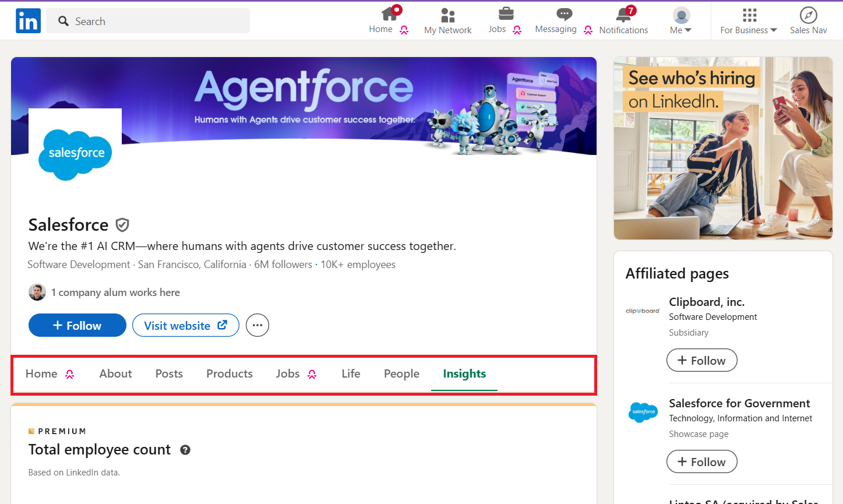The image size is (843, 504).
Task: Click the Affiliated pages heading
Action: click(677, 274)
